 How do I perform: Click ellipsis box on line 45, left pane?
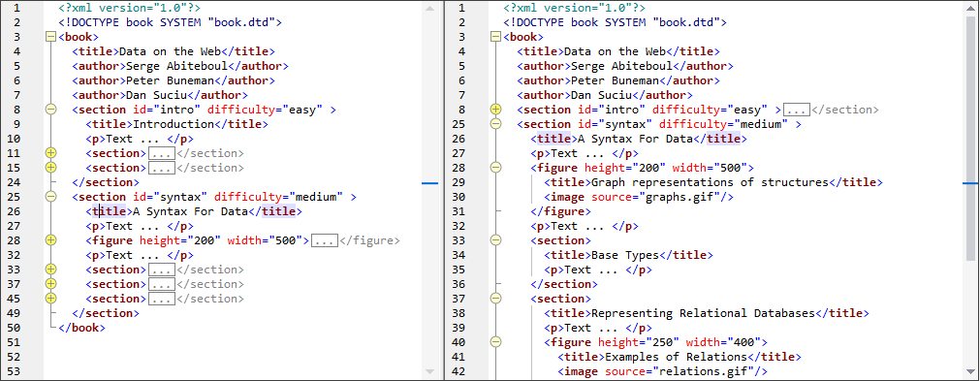pyautogui.click(x=162, y=299)
